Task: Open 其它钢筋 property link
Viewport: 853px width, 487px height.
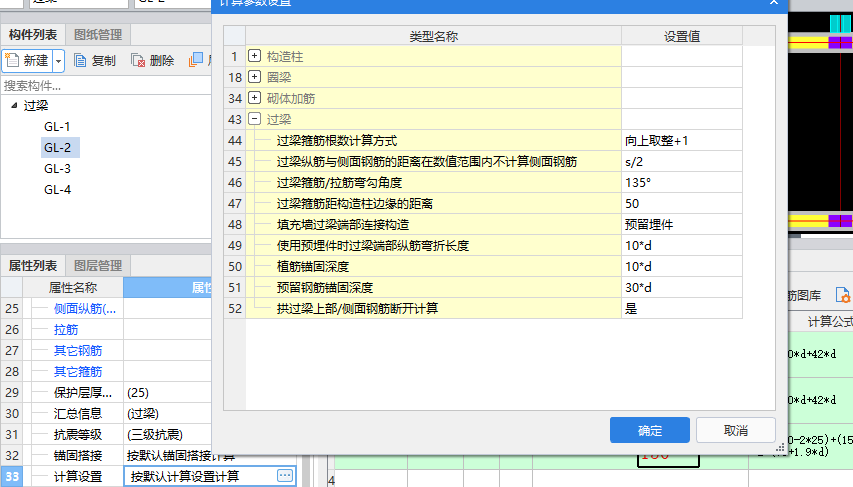Action: [x=78, y=350]
